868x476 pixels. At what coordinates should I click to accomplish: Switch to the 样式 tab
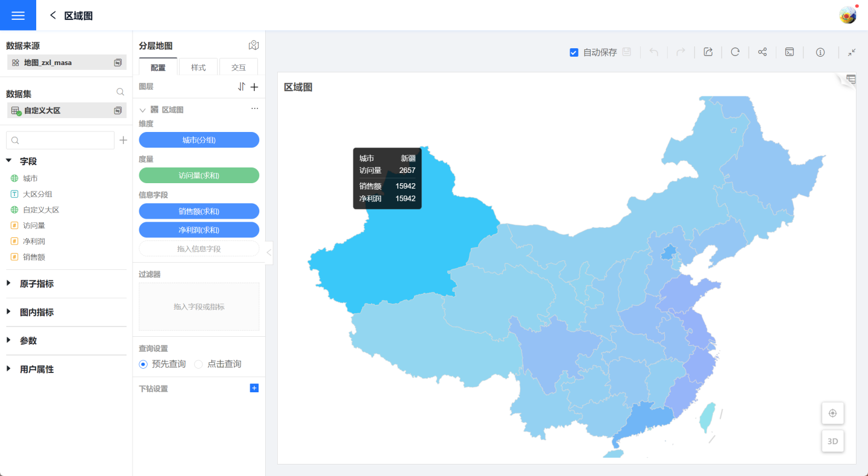pos(198,67)
